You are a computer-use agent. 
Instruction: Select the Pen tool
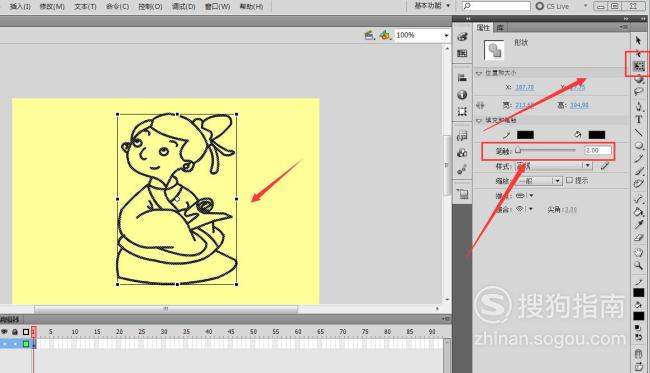coord(639,107)
